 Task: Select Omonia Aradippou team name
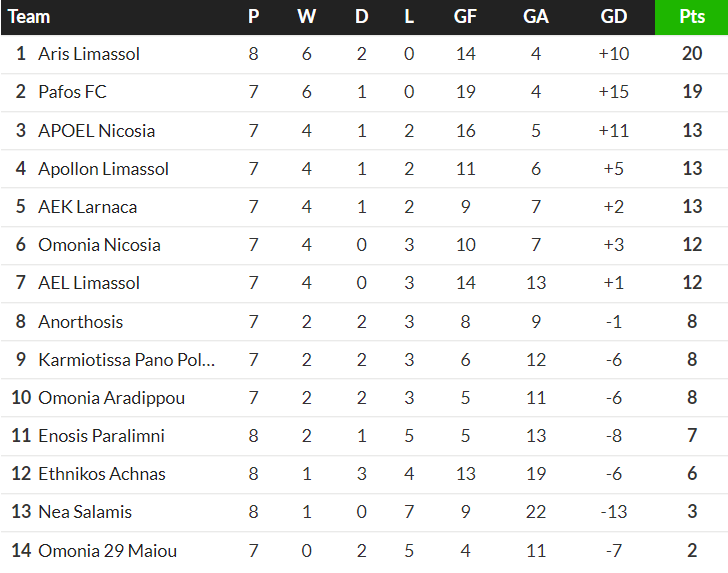(111, 398)
